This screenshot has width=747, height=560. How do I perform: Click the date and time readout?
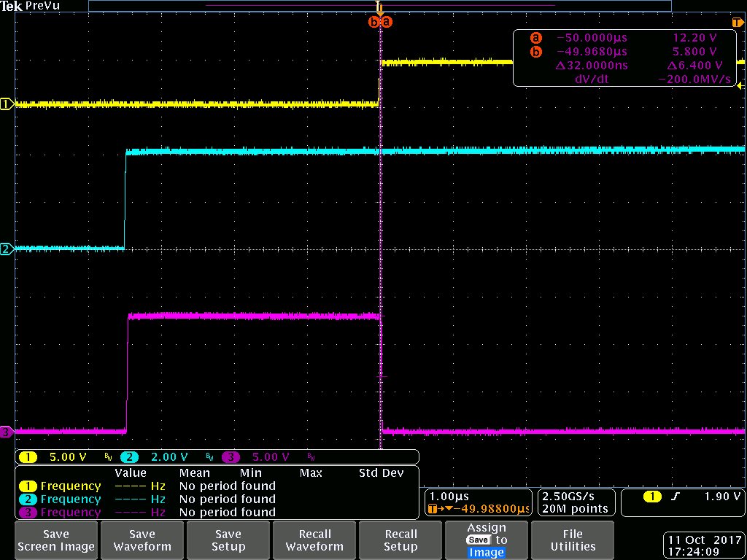click(703, 546)
